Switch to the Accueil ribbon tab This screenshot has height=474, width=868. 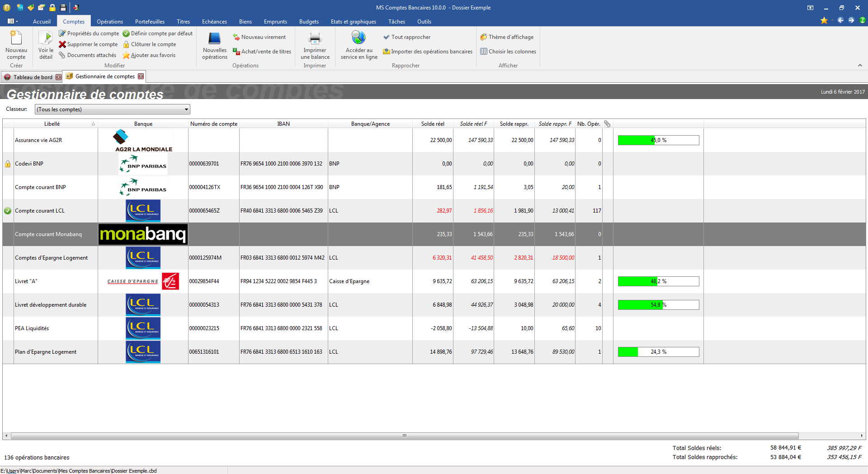[x=42, y=22]
